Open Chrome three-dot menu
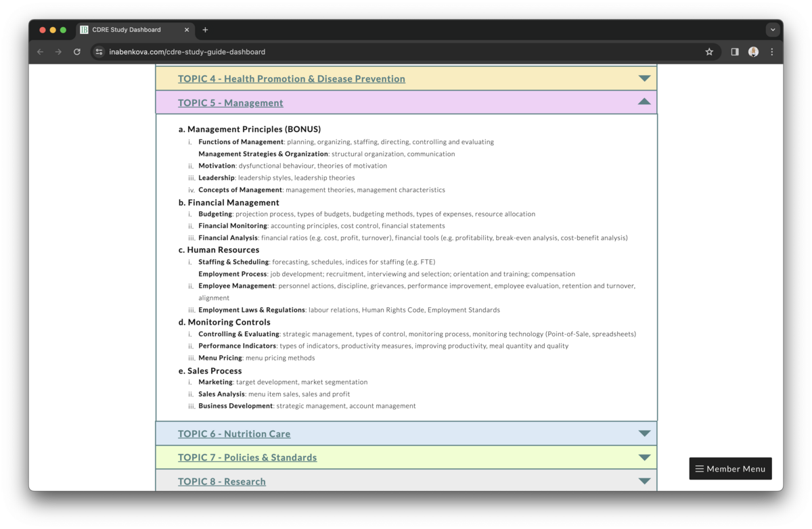 click(772, 51)
